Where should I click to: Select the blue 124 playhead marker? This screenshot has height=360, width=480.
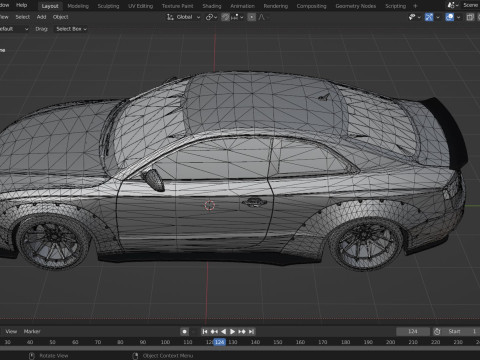point(219,342)
